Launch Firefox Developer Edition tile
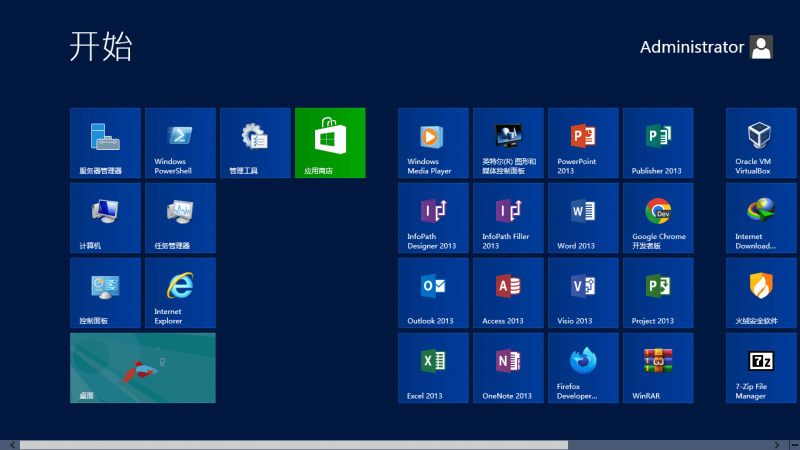Image resolution: width=800 pixels, height=450 pixels. (x=583, y=368)
